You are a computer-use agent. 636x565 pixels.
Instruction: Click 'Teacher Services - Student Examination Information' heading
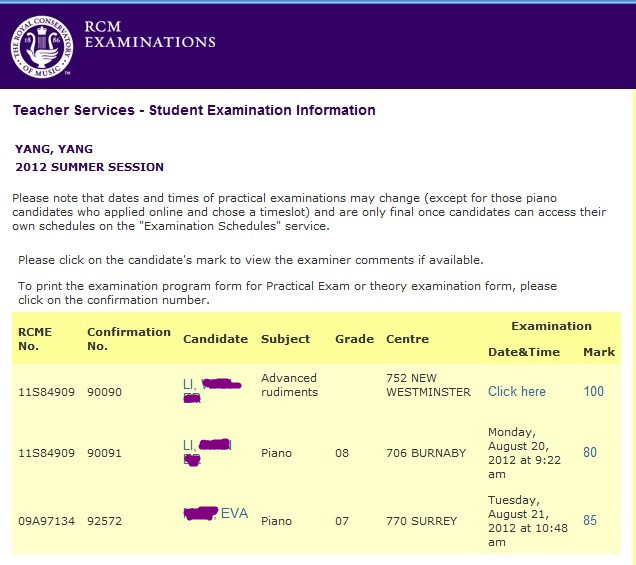click(x=194, y=110)
